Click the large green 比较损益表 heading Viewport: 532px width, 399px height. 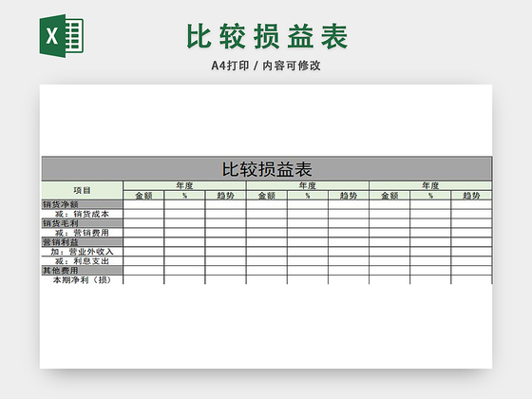tap(267, 36)
